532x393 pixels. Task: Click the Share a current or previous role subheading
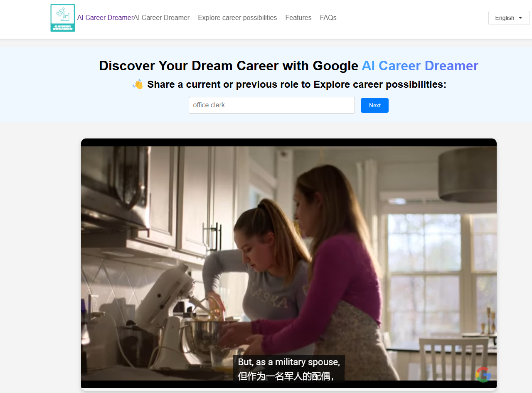297,84
